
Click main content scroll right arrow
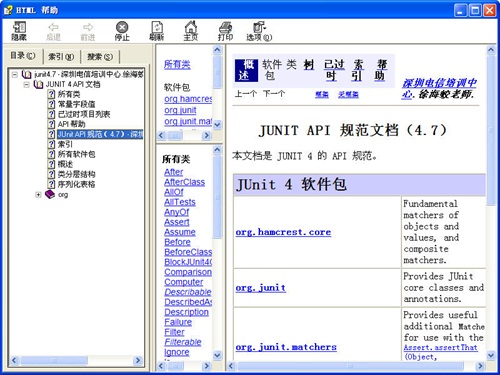coord(480,366)
